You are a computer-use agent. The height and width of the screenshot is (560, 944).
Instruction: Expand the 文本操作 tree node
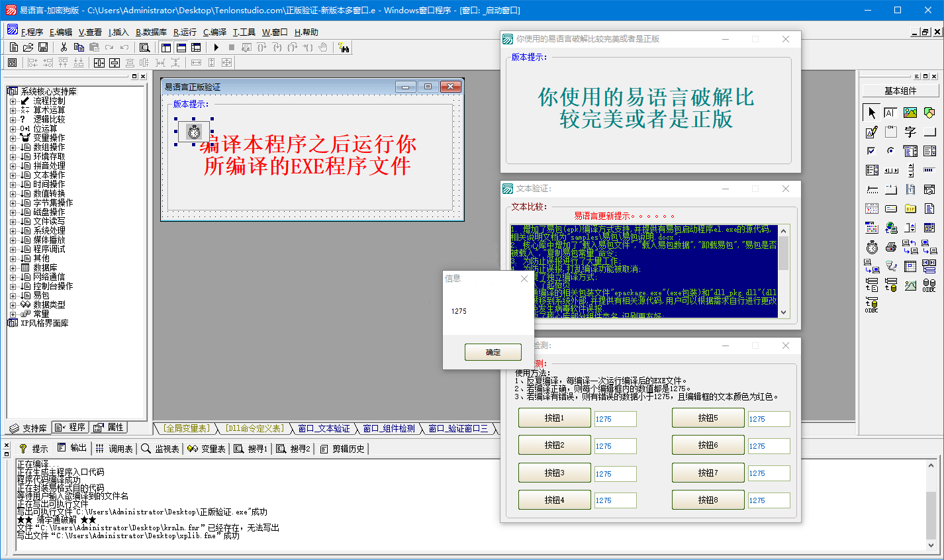pos(13,175)
